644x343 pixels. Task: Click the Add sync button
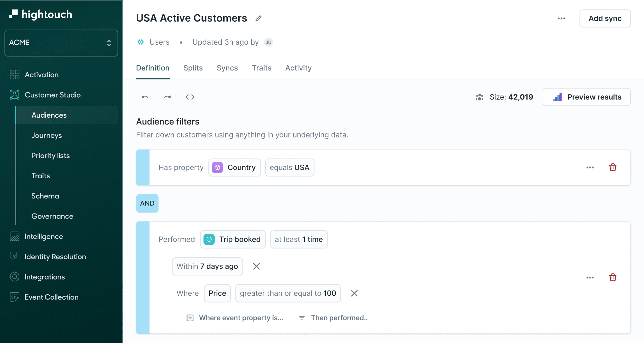point(605,18)
